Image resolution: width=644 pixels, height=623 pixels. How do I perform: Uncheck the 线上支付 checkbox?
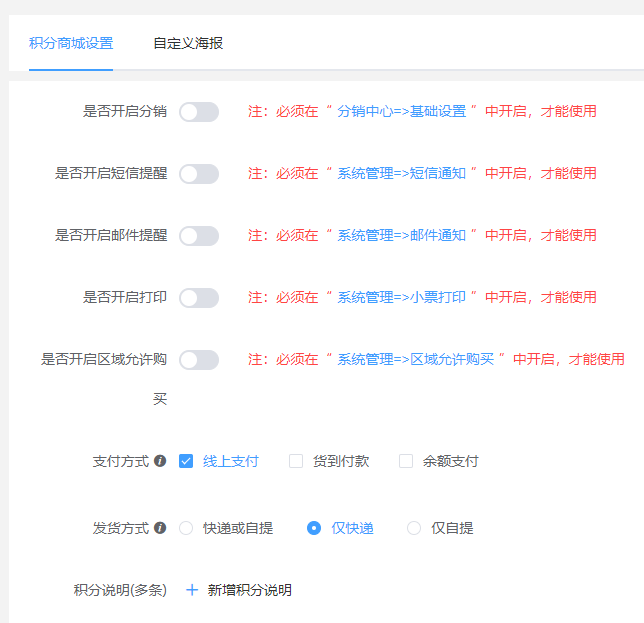click(186, 461)
